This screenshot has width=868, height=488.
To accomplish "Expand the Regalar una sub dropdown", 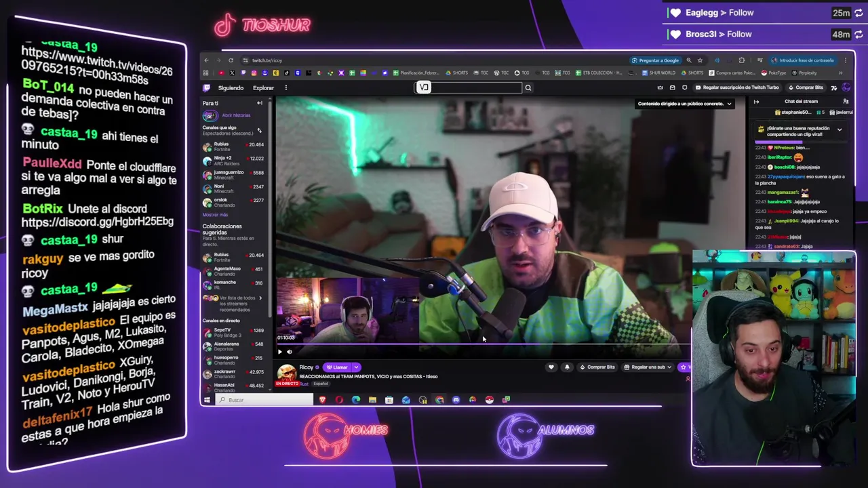I will point(669,367).
